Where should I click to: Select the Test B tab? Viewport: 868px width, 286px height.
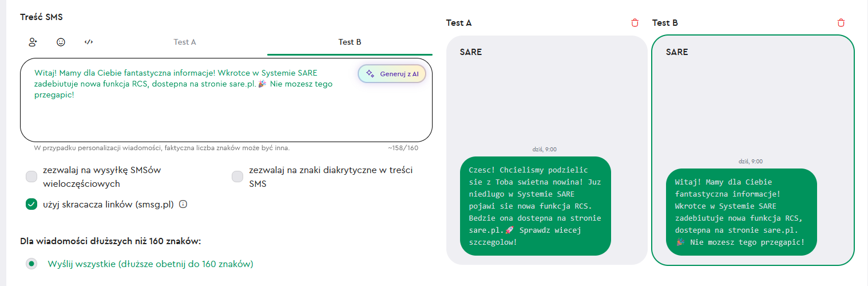(350, 42)
